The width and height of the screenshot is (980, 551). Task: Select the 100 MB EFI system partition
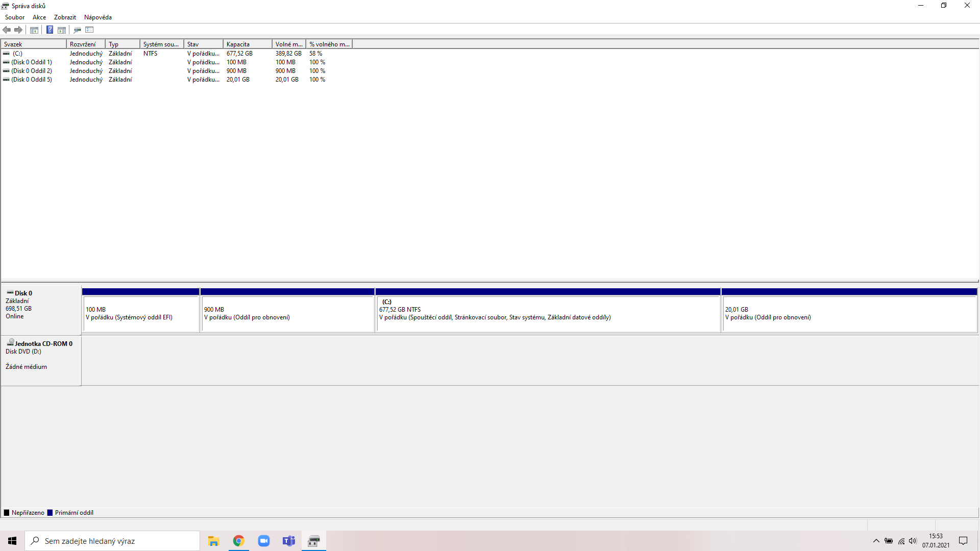(140, 314)
